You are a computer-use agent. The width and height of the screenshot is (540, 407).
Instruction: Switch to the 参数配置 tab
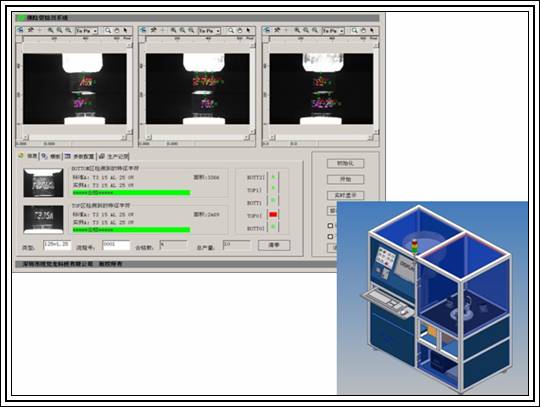pos(80,156)
